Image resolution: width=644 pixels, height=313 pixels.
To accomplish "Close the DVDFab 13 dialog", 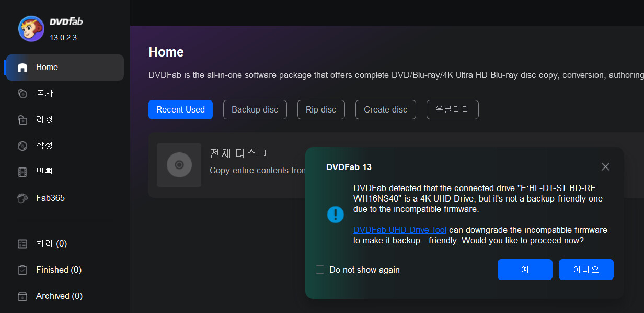I will click(605, 167).
